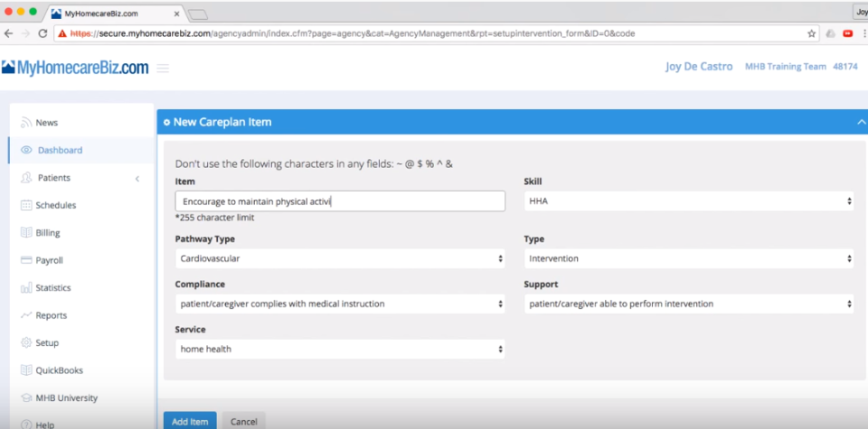Open the Reports sidebar item
868x429 pixels.
[x=51, y=316]
